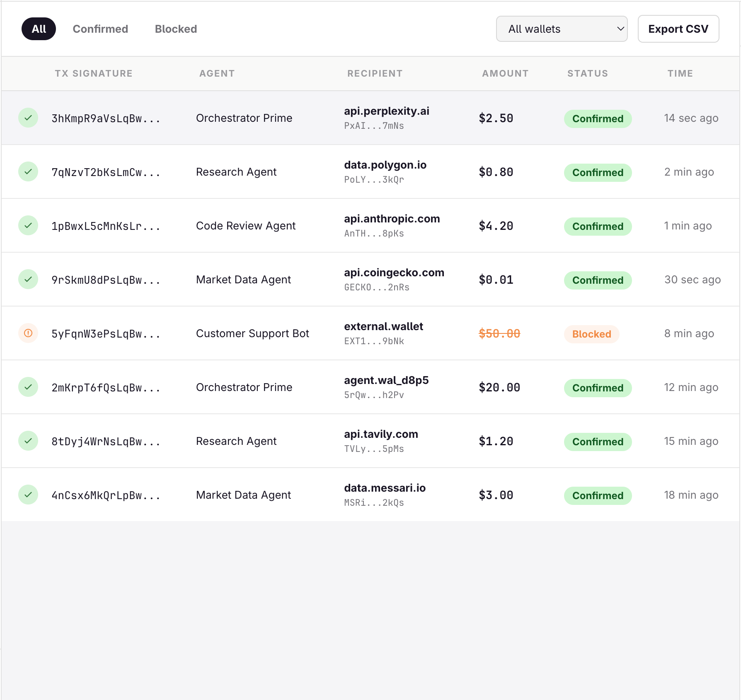The width and height of the screenshot is (741, 700).
Task: Click the Confirmed badge in the $3.00 row
Action: [x=598, y=496]
